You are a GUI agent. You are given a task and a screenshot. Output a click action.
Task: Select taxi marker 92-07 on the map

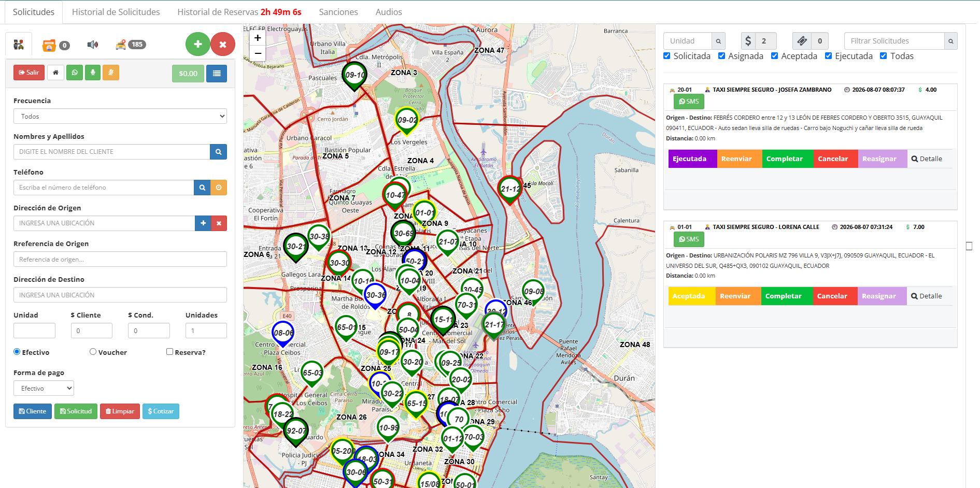tap(296, 432)
